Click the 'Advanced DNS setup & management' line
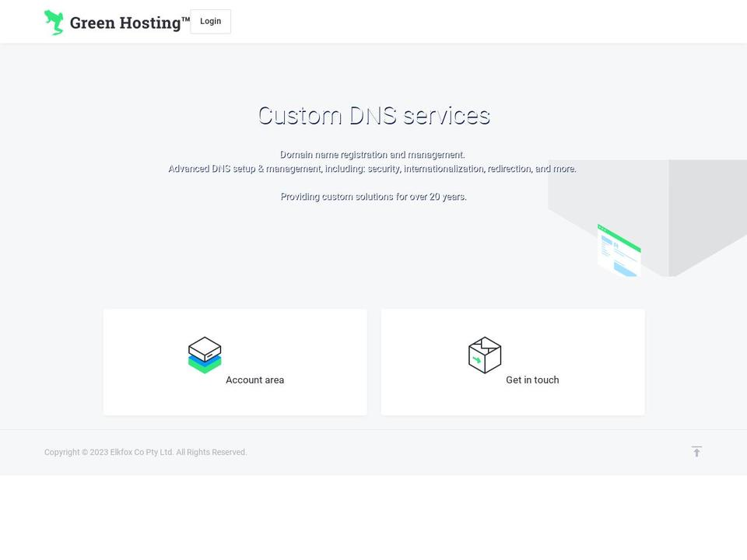 (x=373, y=169)
